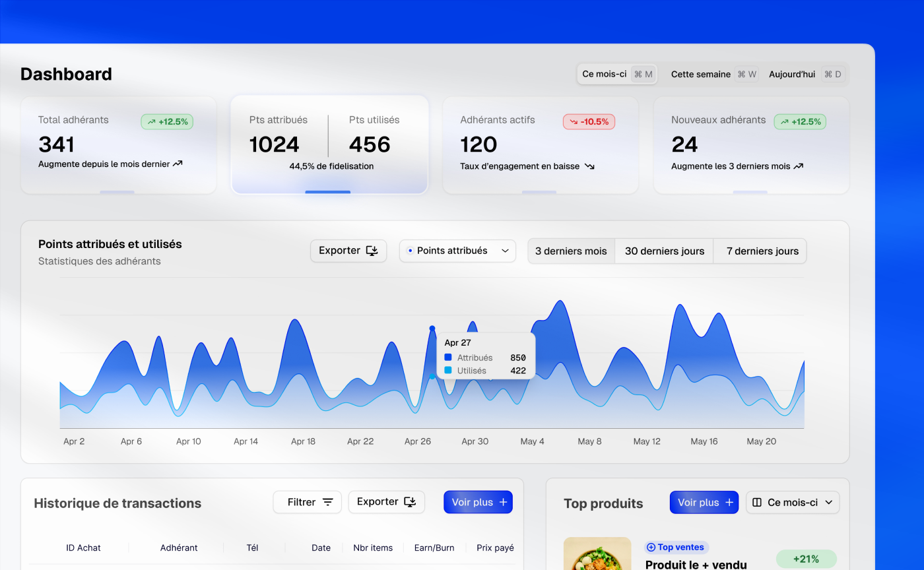The height and width of the screenshot is (570, 924).
Task: Click the Apr 27 data point on chart
Action: coord(432,328)
